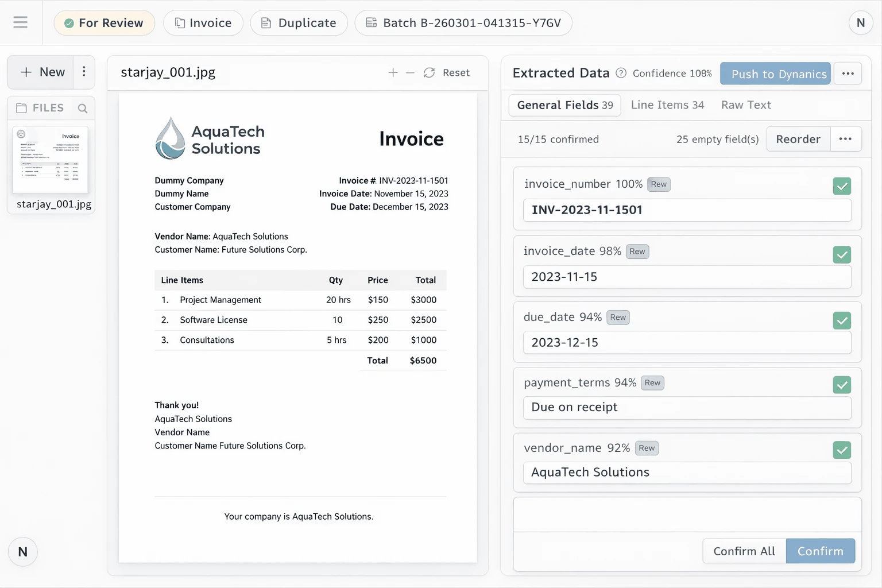Remove thumbnail using its corner icon
The width and height of the screenshot is (882, 588).
pos(21,134)
